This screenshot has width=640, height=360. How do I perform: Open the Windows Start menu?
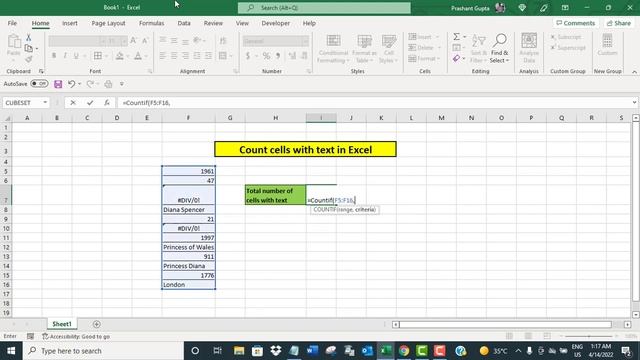(11, 351)
